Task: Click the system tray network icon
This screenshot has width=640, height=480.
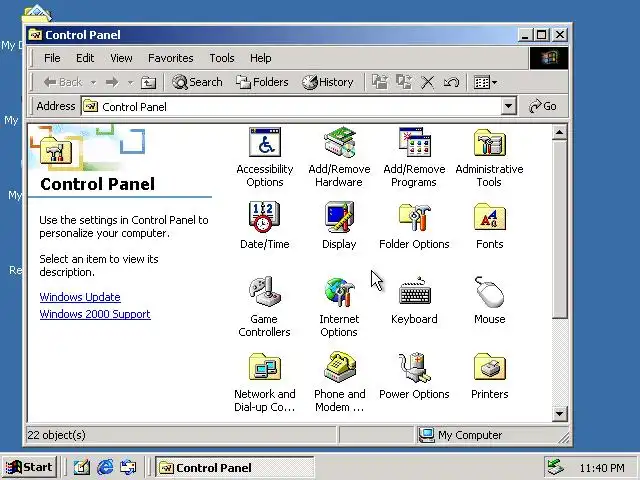Action: click(555, 467)
